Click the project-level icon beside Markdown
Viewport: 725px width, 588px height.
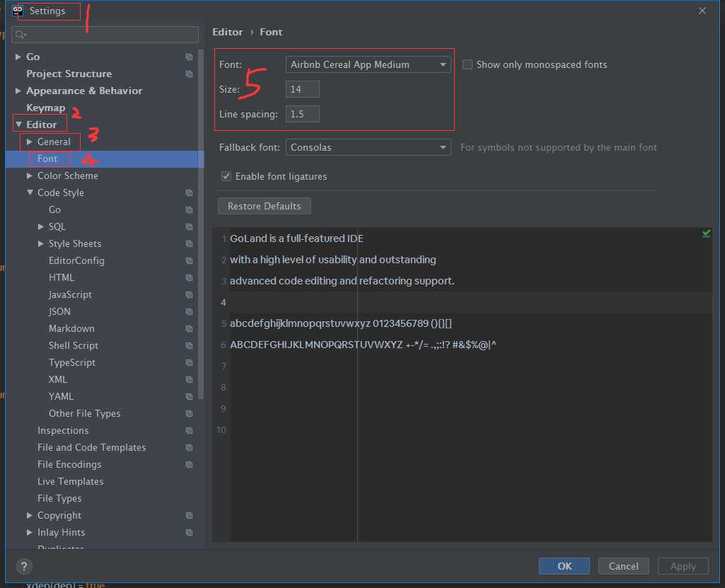(x=189, y=328)
